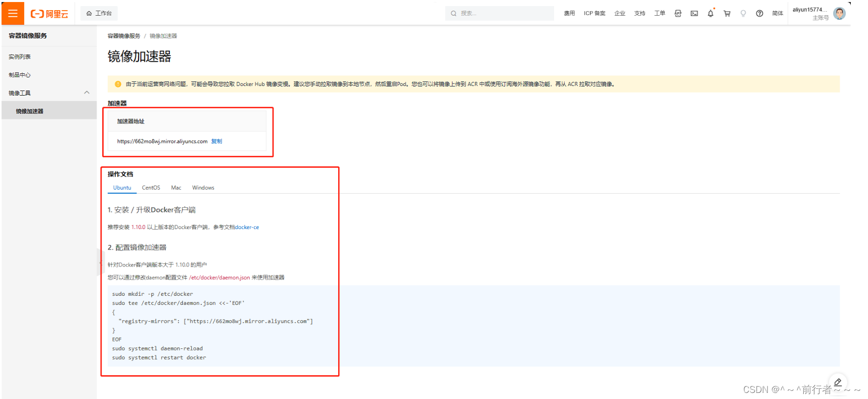Click the sidebar collapse handle
Viewport: 868px width, 399px height.
pos(100,262)
